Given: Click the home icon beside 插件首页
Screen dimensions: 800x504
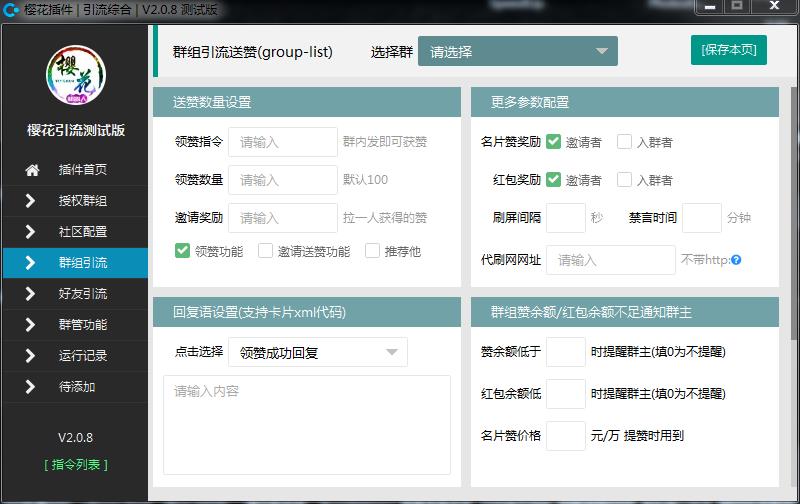Looking at the screenshot, I should pyautogui.click(x=32, y=170).
